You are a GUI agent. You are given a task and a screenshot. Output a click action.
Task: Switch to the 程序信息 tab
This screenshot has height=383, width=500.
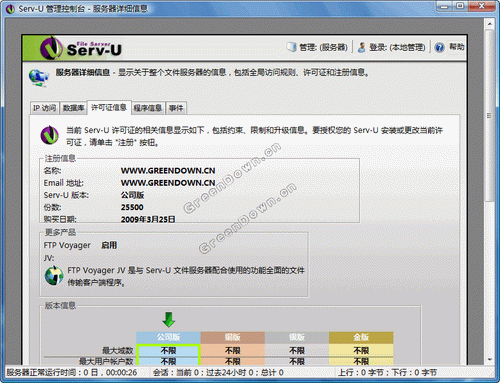[x=148, y=108]
